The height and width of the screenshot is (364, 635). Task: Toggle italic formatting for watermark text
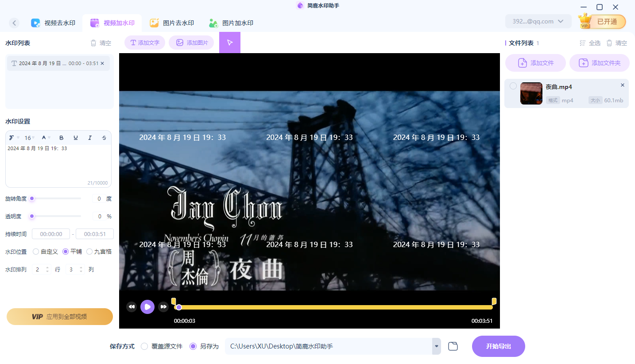tap(90, 138)
